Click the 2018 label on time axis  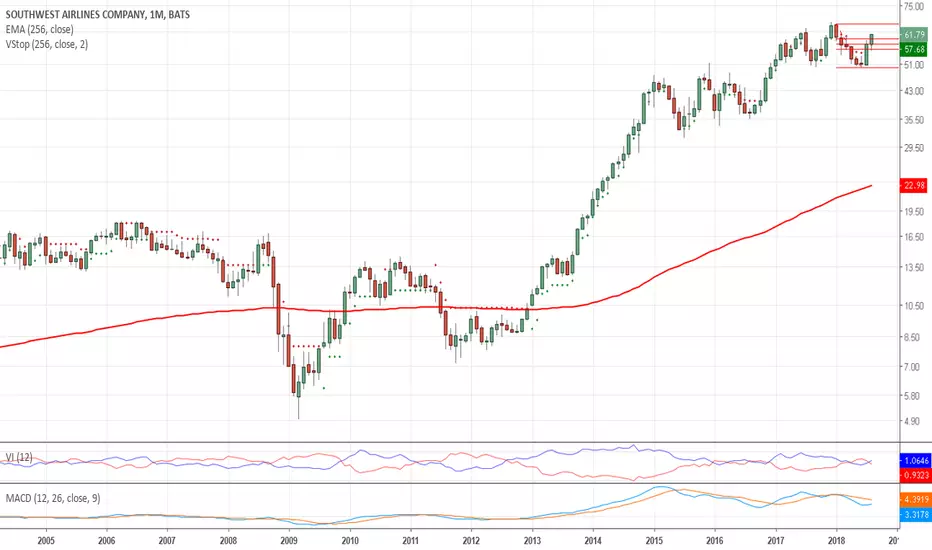tap(836, 540)
